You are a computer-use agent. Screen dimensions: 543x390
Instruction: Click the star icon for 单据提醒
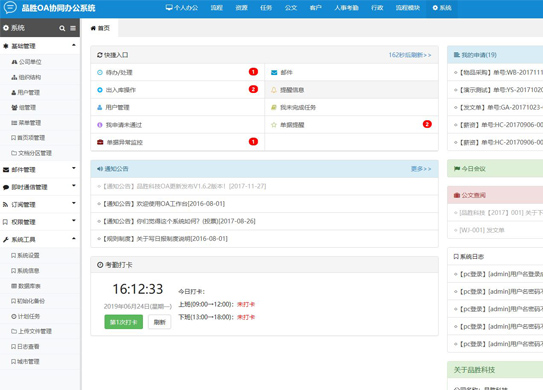point(274,125)
